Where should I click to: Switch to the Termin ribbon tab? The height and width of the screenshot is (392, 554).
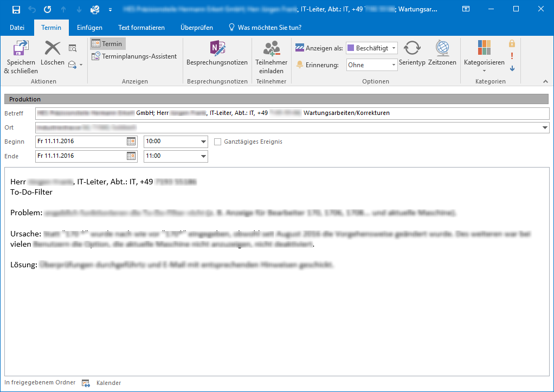tap(51, 28)
